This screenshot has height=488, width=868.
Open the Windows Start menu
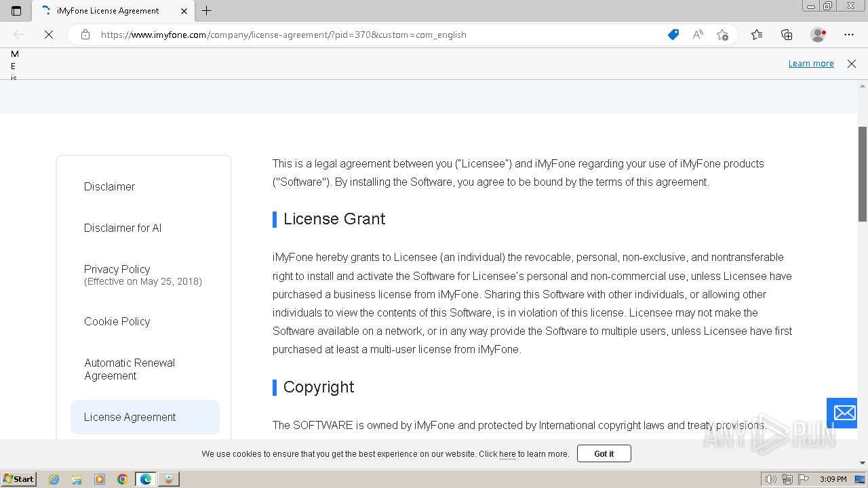18,479
